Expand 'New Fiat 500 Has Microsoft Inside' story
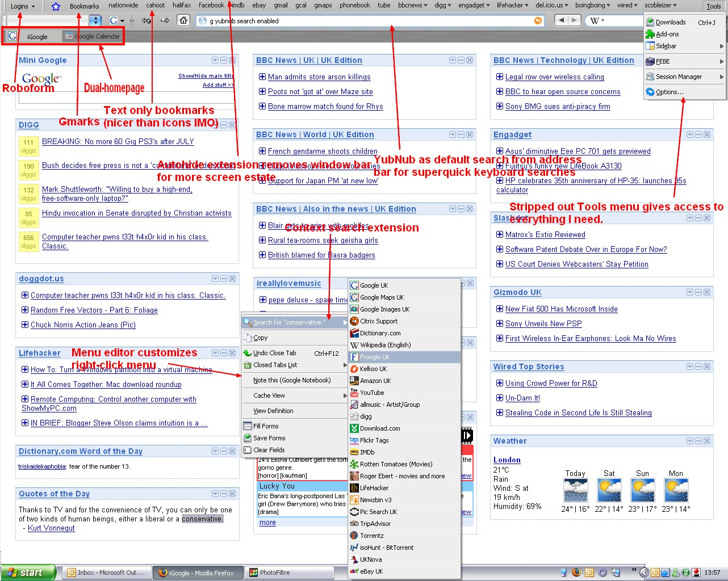The width and height of the screenshot is (728, 581). pyautogui.click(x=500, y=309)
